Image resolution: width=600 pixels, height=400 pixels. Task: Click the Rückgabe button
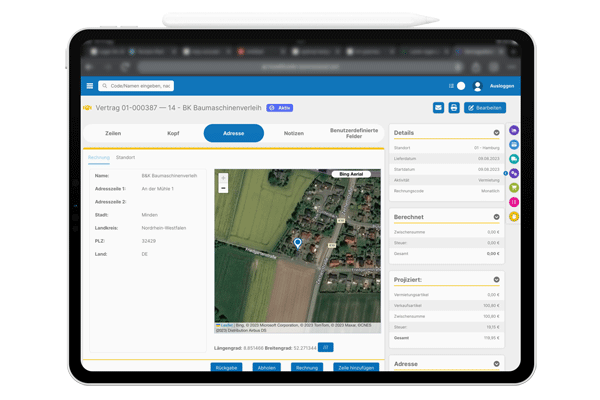pyautogui.click(x=227, y=367)
